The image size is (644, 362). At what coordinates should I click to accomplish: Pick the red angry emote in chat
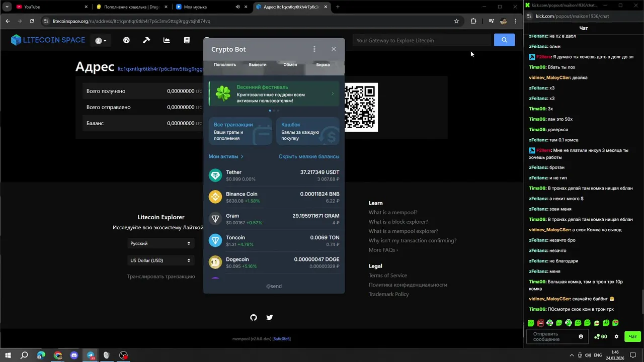540,323
